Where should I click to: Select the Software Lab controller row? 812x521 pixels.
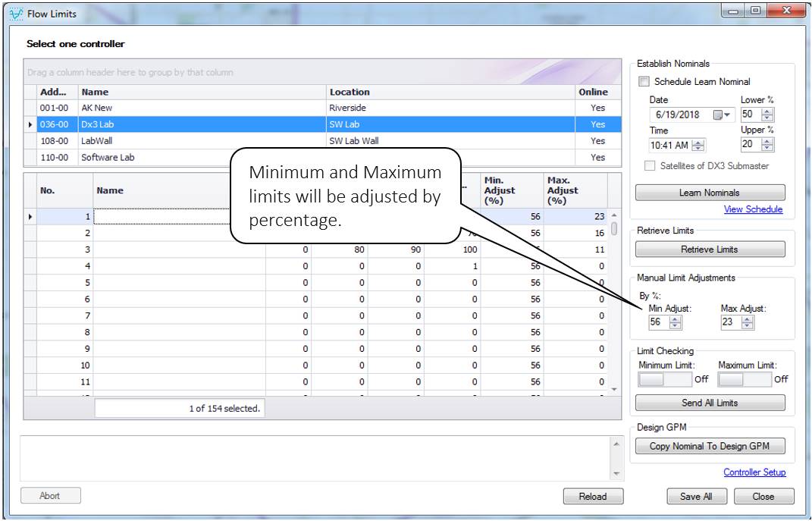pos(323,158)
